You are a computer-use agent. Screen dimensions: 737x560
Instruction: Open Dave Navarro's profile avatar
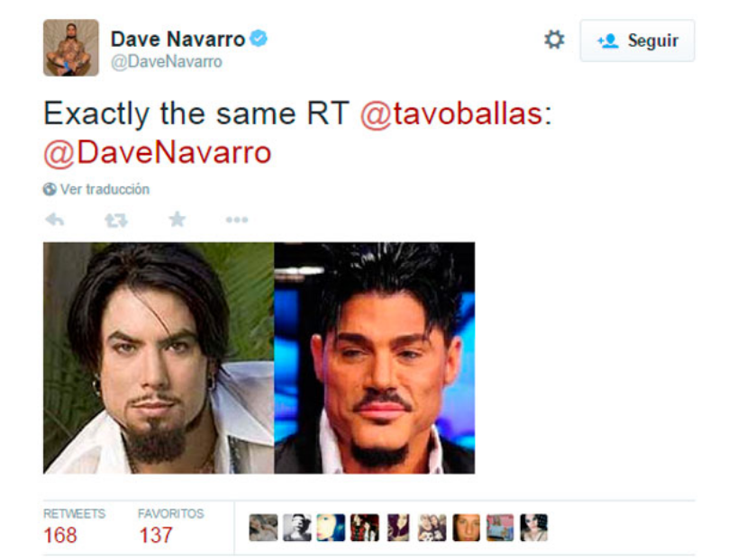click(x=71, y=48)
